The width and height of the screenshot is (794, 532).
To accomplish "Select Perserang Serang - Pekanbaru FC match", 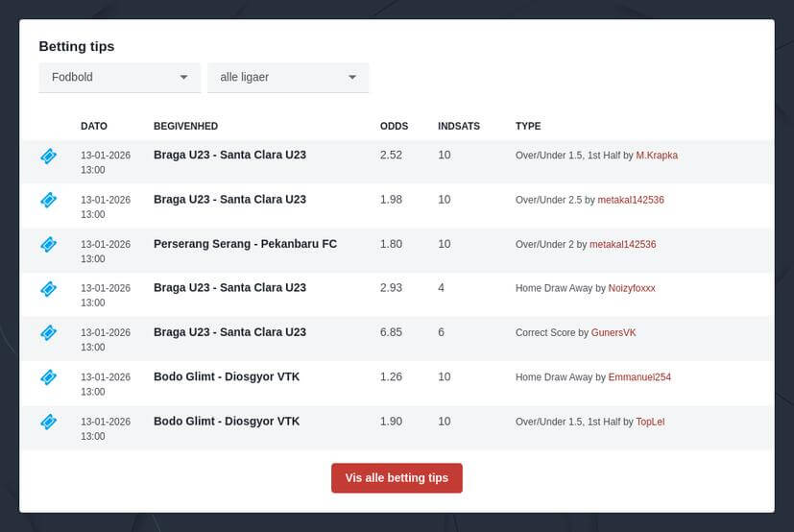I will [x=245, y=244].
